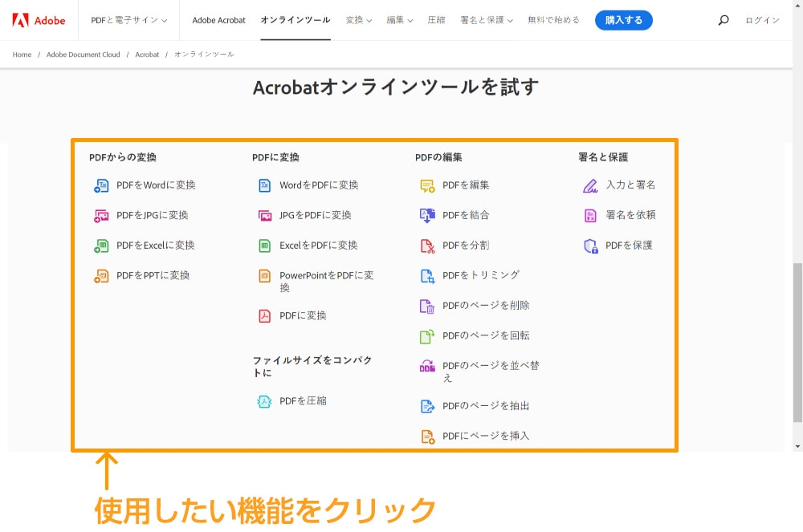Screen dimensions: 803x532
Task: Open the PDFのページを削除 link text
Action: point(486,306)
